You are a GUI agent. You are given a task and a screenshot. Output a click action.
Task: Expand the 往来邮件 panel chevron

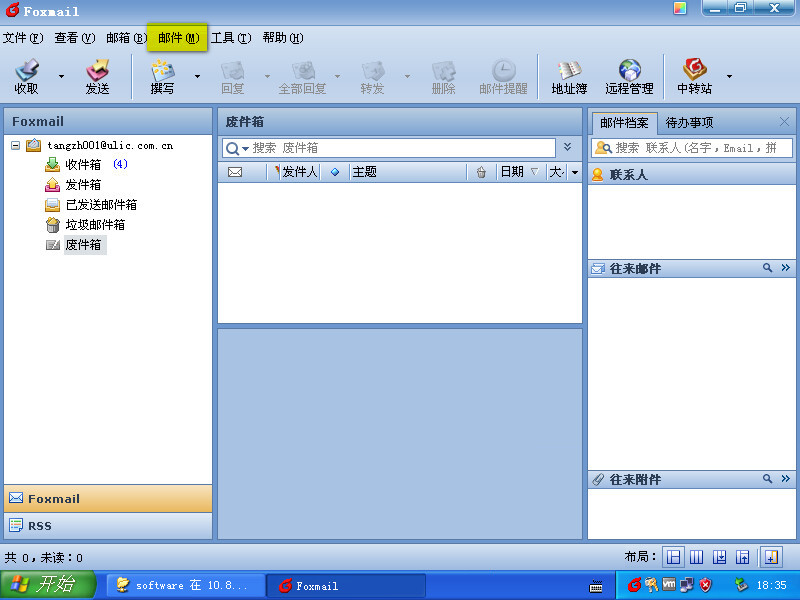point(785,268)
